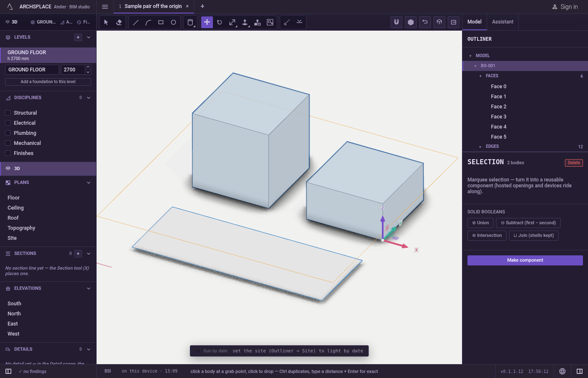Expand the EDGES tree group
The width and height of the screenshot is (588, 378).
point(480,147)
